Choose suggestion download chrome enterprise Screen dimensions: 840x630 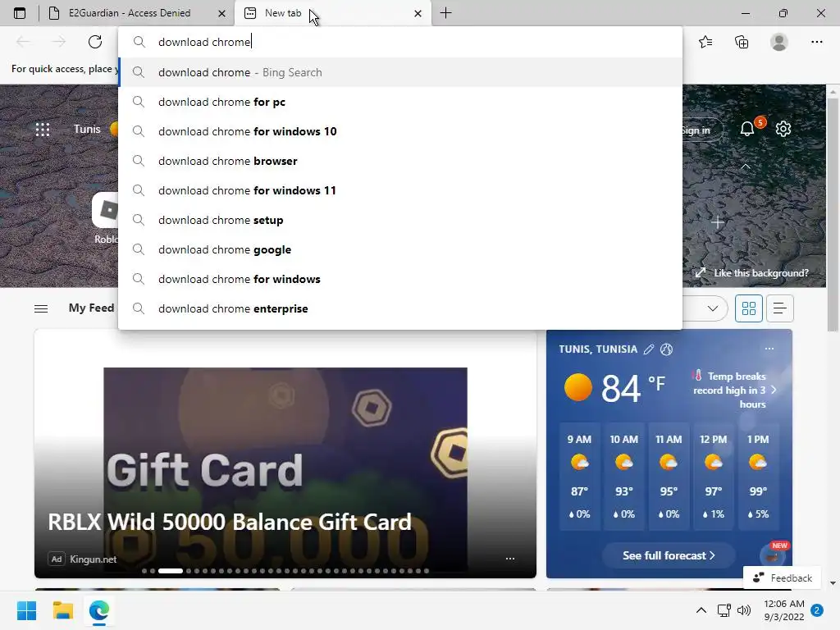[400, 308]
